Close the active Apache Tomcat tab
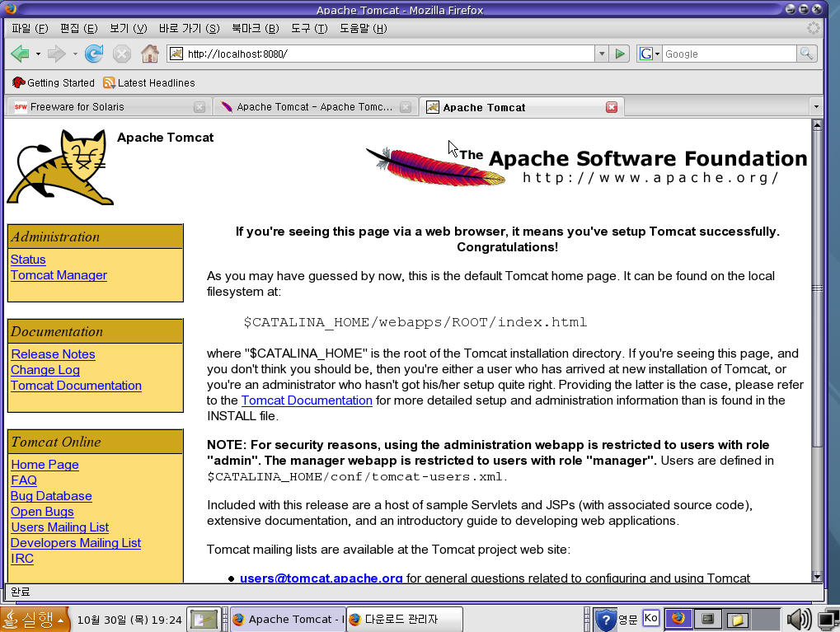Viewport: 840px width, 632px height. [612, 107]
